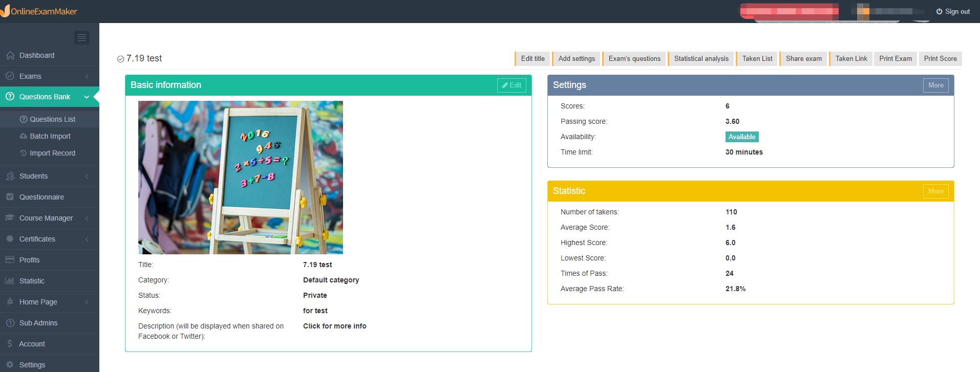
Task: Click the Sub Admins icon
Action: coord(10,323)
